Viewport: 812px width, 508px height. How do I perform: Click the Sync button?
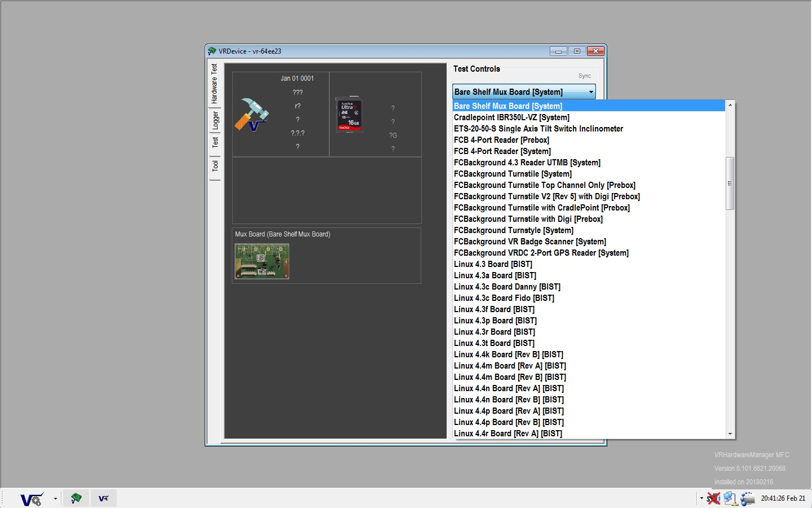(584, 76)
